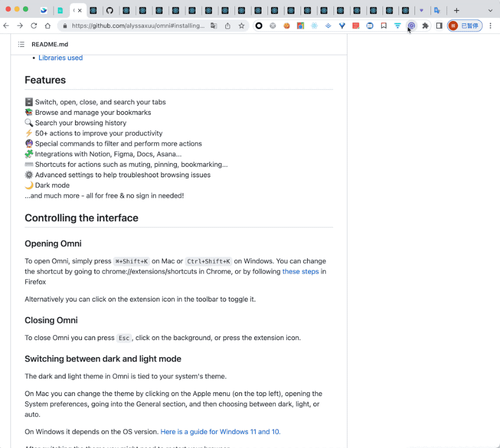Click 'Special commands to filter' feature line
The height and width of the screenshot is (448, 500).
[118, 144]
